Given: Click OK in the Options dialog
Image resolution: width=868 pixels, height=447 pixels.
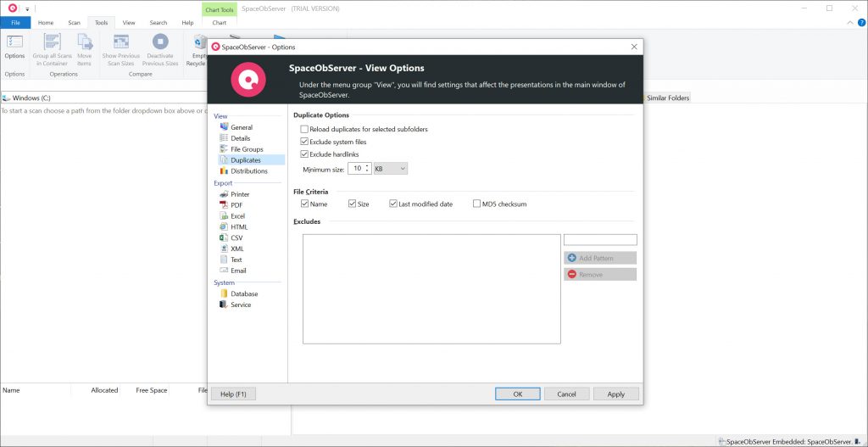Looking at the screenshot, I should (518, 394).
